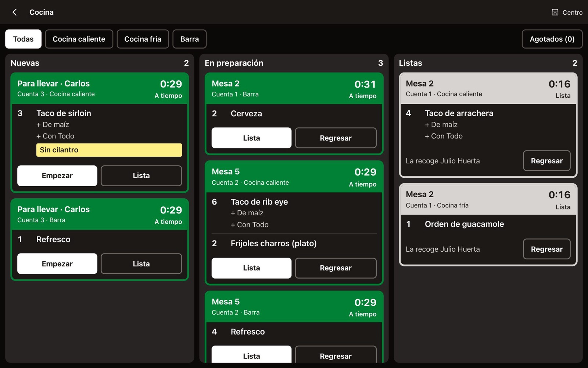Mark Taco de rib eye order Lista
Screen dimensions: 588x368
click(x=251, y=268)
